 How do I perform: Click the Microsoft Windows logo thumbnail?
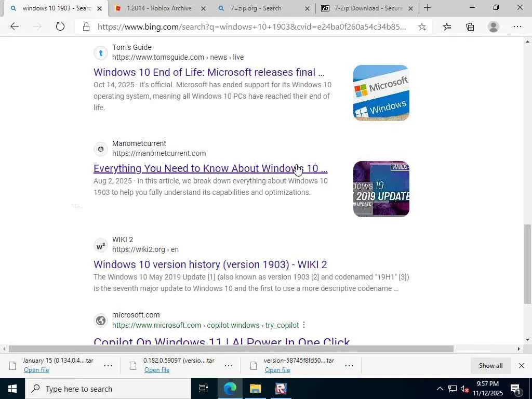(381, 92)
